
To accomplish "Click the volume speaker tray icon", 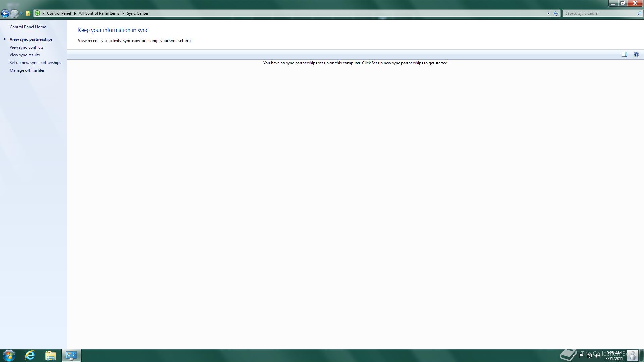I will 597,356.
